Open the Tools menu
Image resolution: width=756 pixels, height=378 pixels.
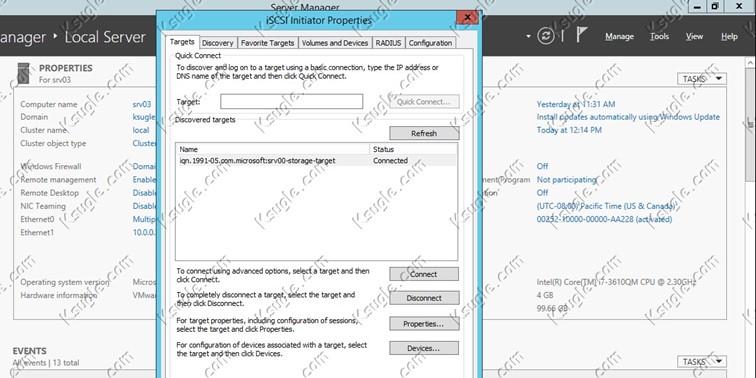660,37
